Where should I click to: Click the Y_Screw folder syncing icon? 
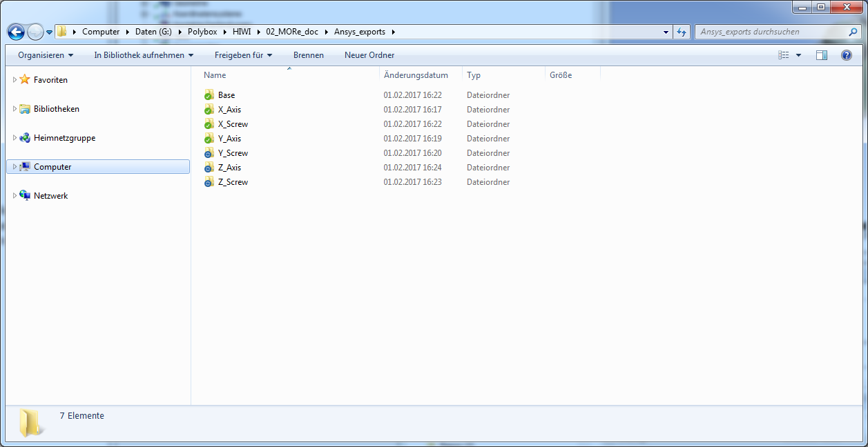[209, 153]
